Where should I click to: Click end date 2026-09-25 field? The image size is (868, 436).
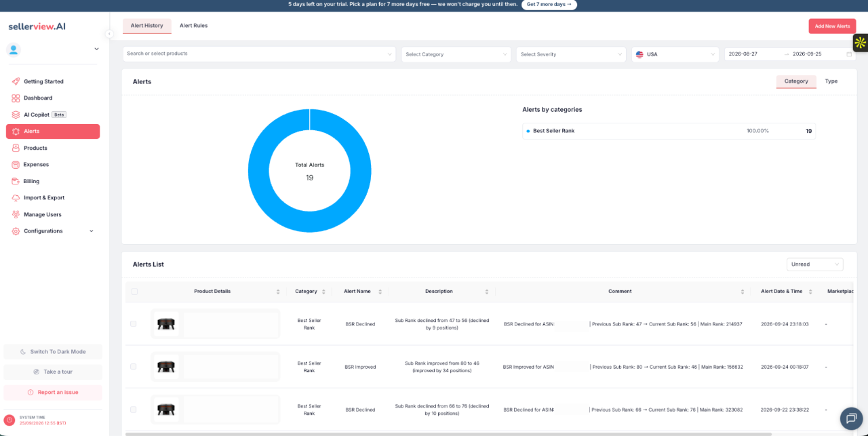coord(807,54)
